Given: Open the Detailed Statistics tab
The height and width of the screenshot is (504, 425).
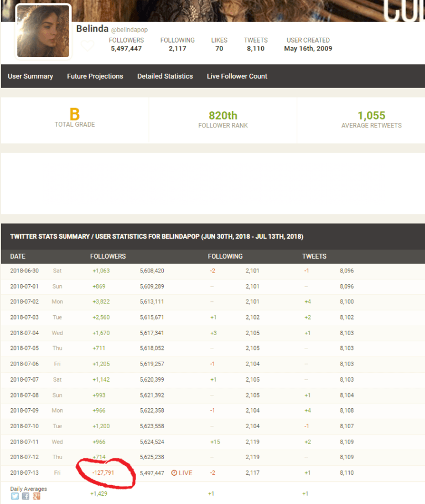Looking at the screenshot, I should pos(165,76).
